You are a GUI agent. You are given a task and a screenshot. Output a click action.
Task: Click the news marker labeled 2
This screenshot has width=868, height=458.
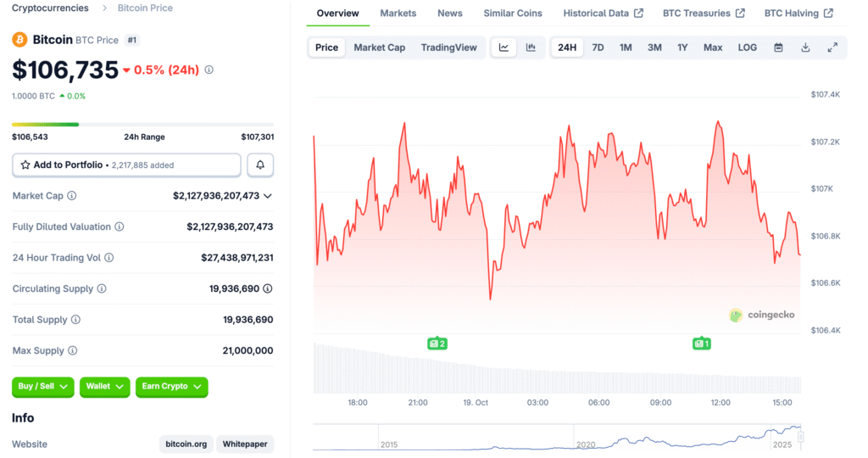pyautogui.click(x=437, y=343)
